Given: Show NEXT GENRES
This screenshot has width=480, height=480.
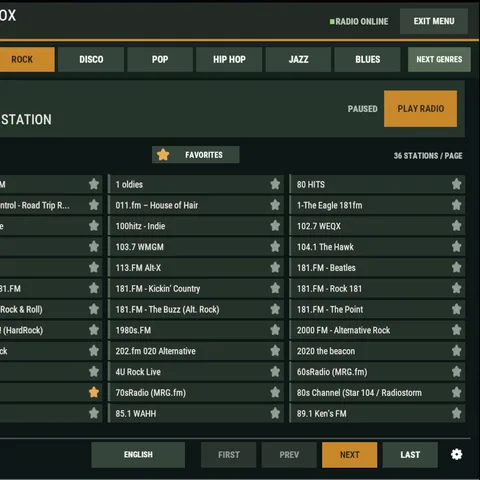Looking at the screenshot, I should click(x=439, y=59).
